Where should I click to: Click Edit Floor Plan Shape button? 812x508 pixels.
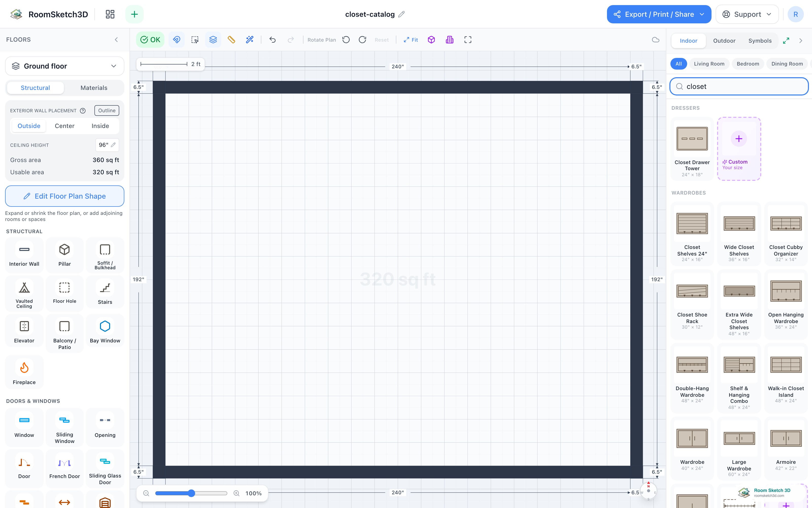[64, 196]
